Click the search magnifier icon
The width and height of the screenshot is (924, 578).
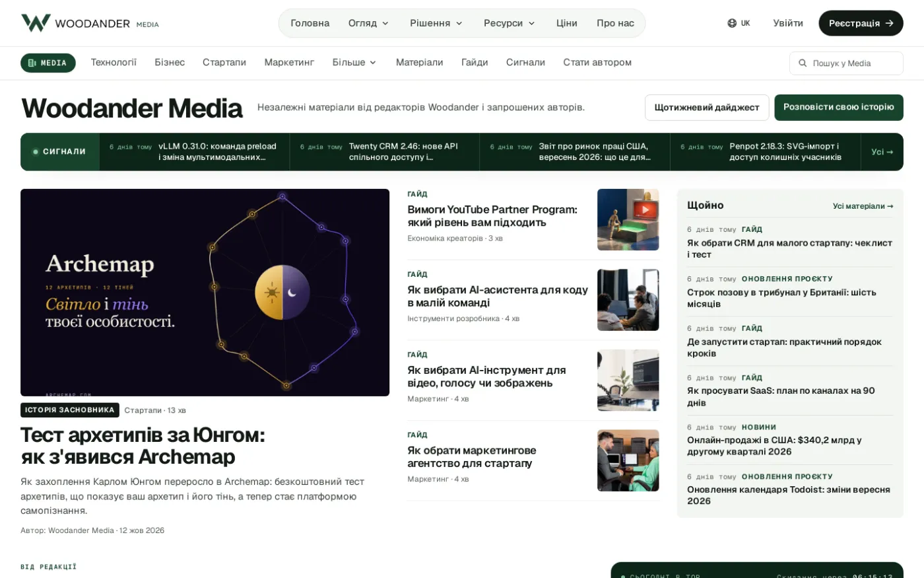coord(803,63)
